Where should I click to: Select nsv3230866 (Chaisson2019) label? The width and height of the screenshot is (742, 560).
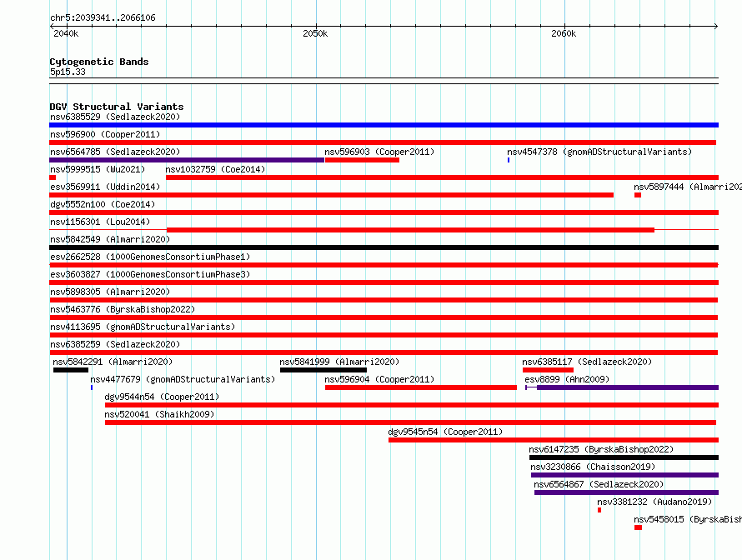click(593, 467)
